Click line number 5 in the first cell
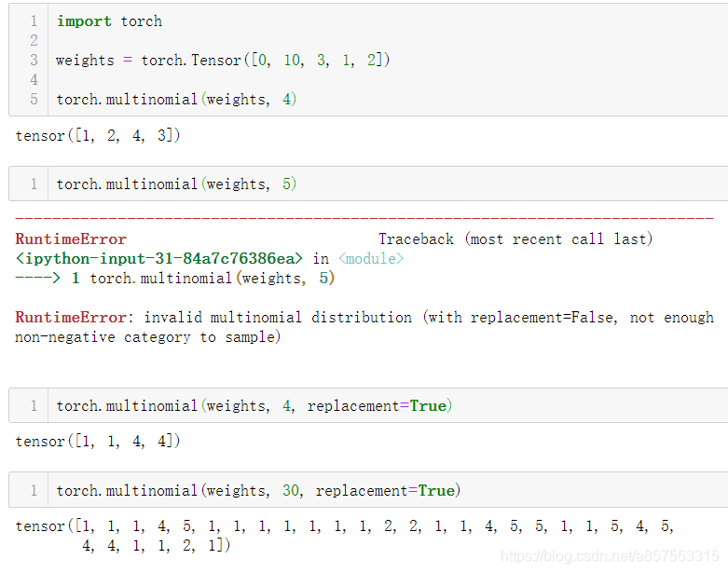This screenshot has height=573, width=728. 34,100
